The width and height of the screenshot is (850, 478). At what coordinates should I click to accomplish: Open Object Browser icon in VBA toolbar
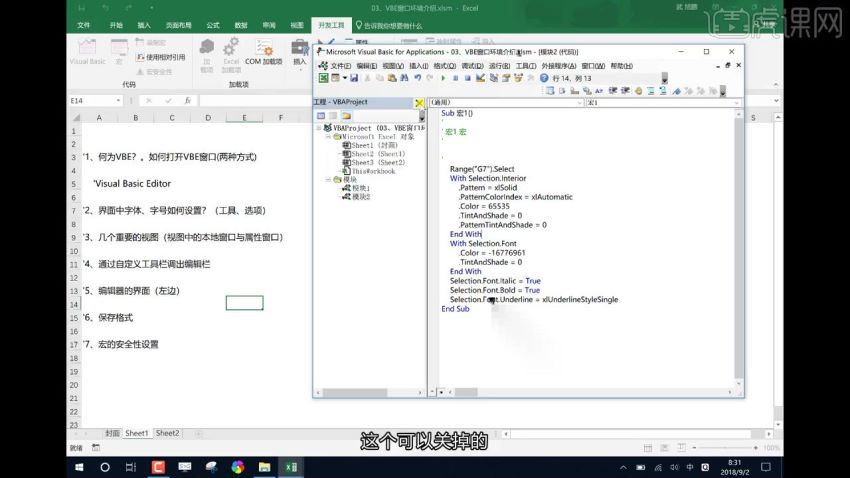(518, 78)
